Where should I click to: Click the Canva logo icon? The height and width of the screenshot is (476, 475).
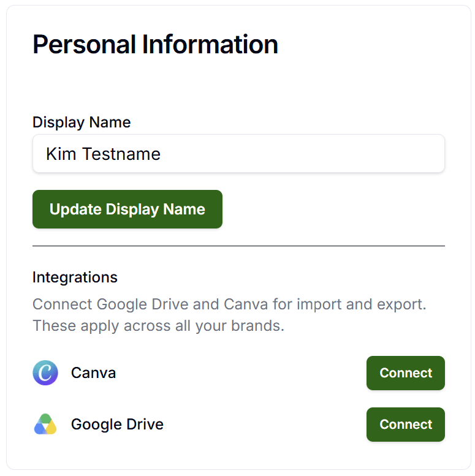(x=45, y=373)
